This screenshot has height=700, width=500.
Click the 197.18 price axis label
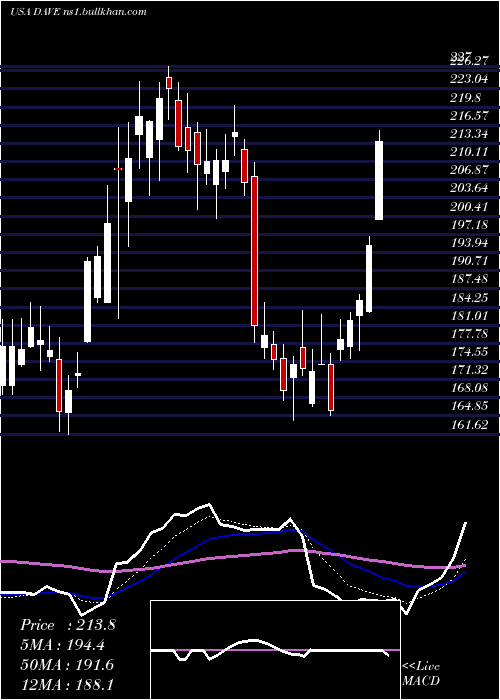coord(468,224)
